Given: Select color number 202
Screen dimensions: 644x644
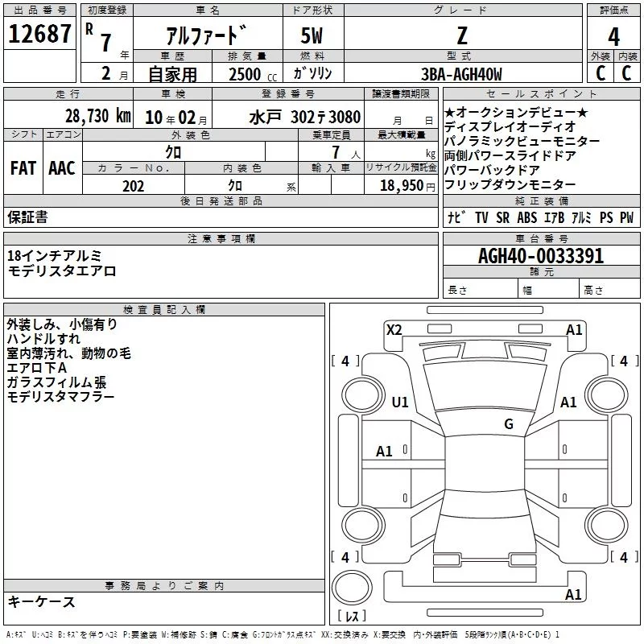Looking at the screenshot, I should point(133,186).
